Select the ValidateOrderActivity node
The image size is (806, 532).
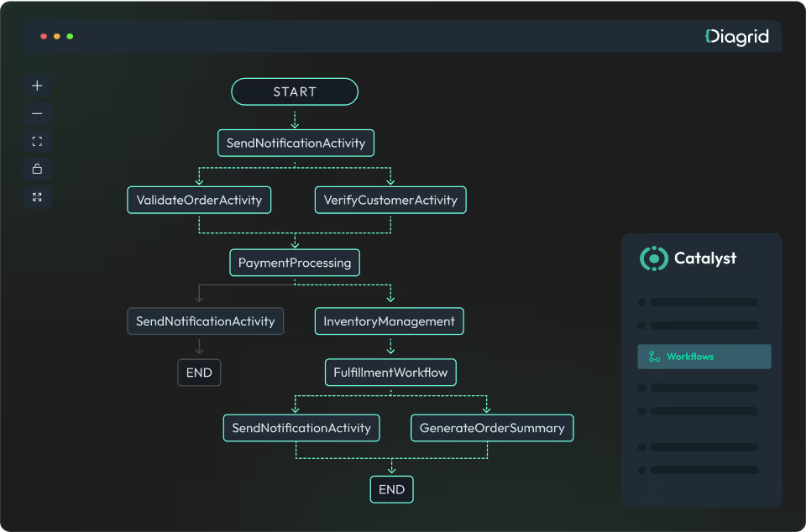tap(198, 200)
